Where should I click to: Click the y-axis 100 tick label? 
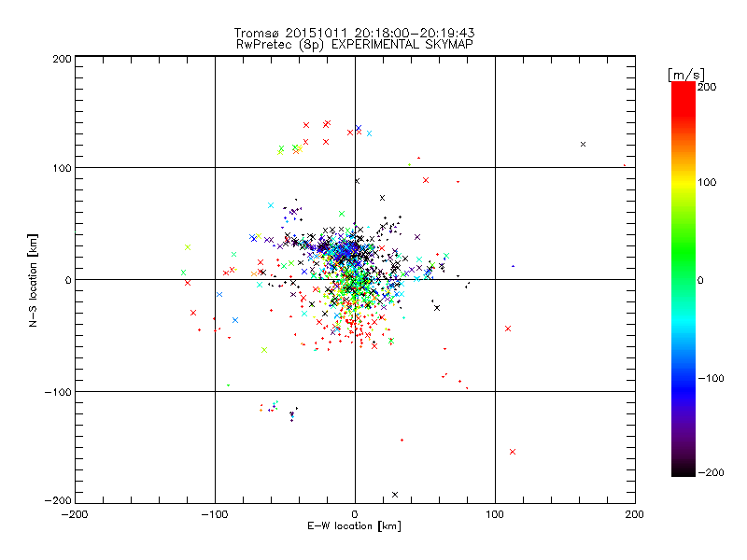click(62, 168)
